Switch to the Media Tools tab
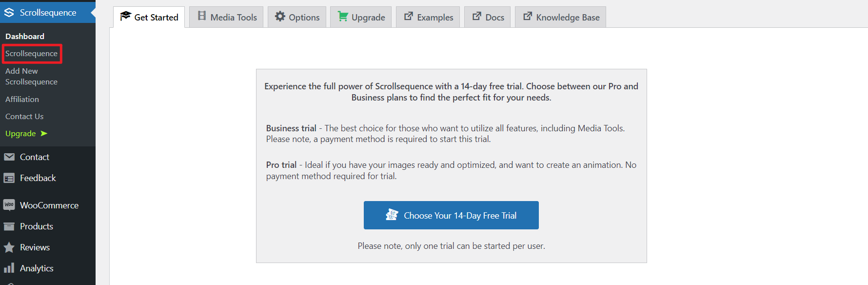The height and width of the screenshot is (285, 868). 227,17
